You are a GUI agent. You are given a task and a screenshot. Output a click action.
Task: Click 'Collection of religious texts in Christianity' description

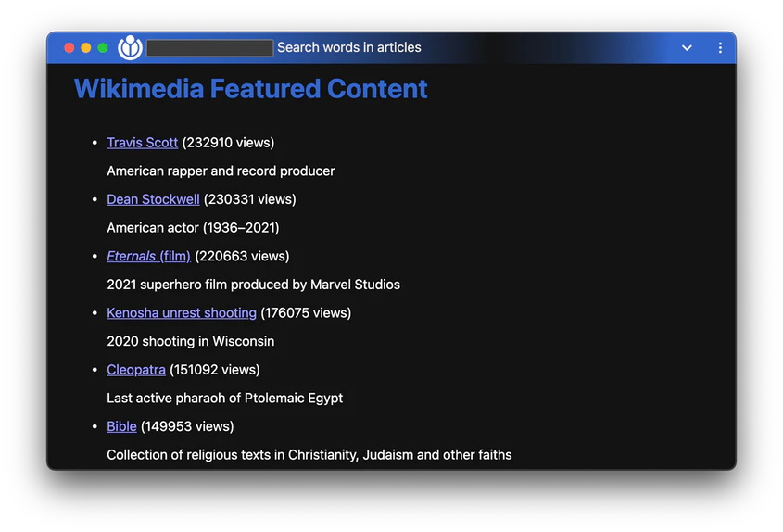[x=309, y=454]
